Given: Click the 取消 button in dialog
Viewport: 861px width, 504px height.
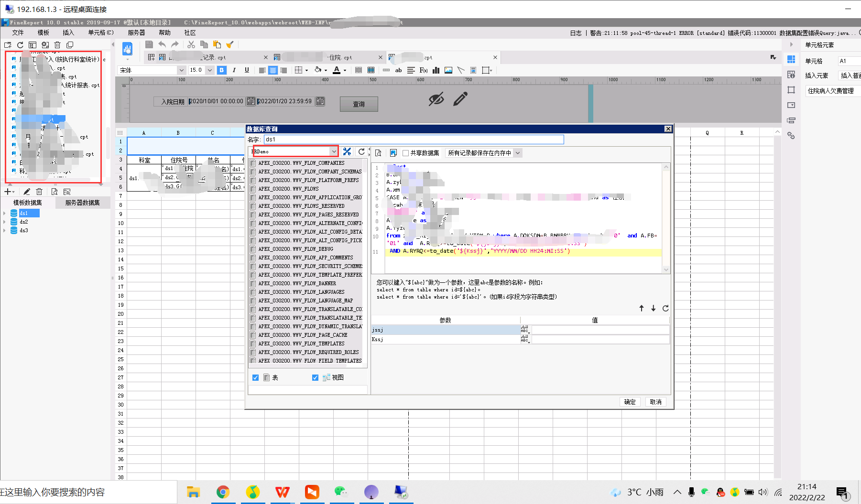Looking at the screenshot, I should [x=655, y=402].
